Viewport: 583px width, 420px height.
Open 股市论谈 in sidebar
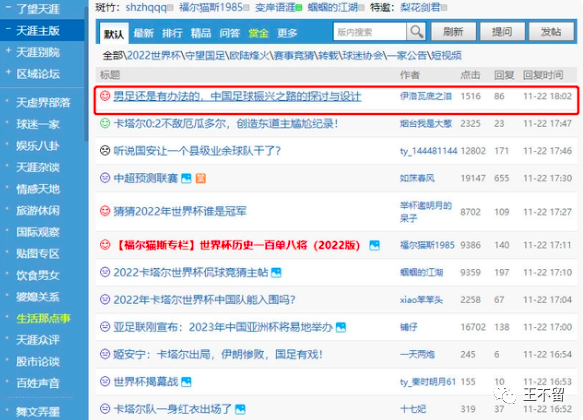[38, 361]
